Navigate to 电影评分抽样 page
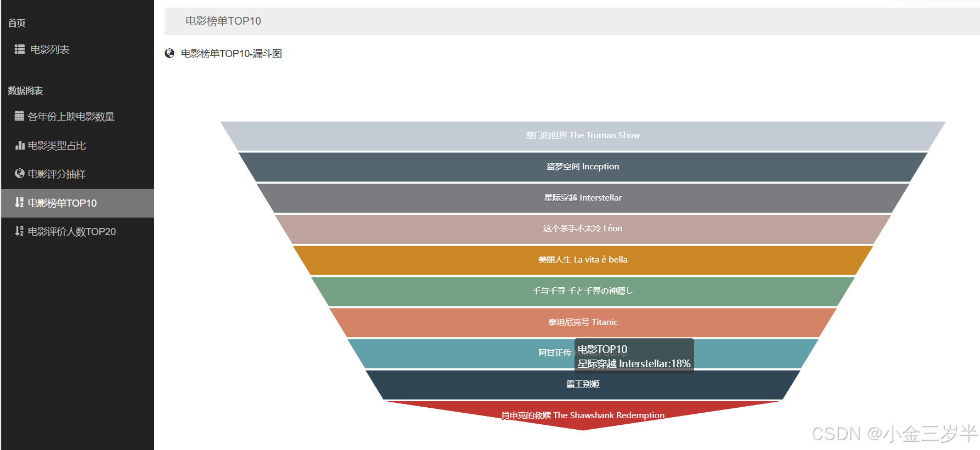This screenshot has height=450, width=980. [x=78, y=174]
